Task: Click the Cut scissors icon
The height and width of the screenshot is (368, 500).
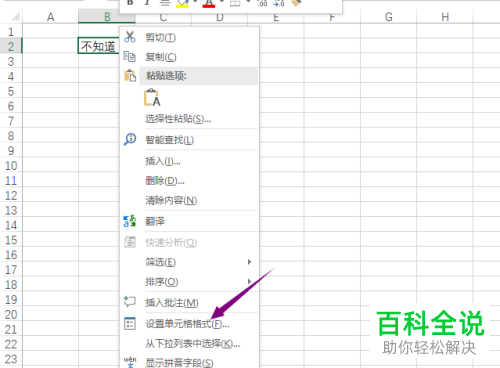Action: click(x=130, y=37)
